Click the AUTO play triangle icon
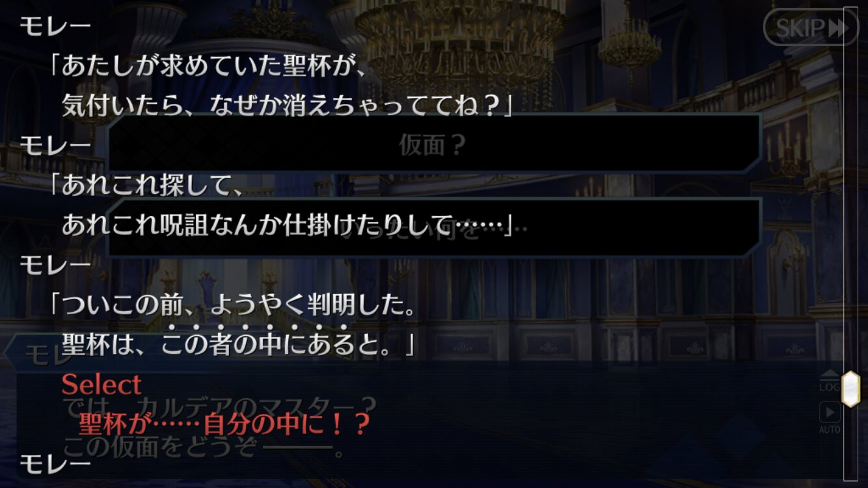Viewport: 868px width, 488px height. tap(830, 413)
